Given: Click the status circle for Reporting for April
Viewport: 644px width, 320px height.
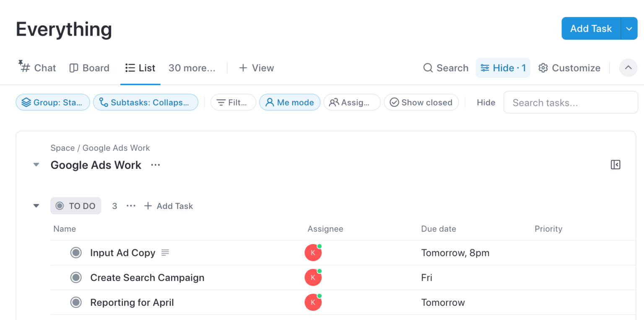Looking at the screenshot, I should point(76,302).
